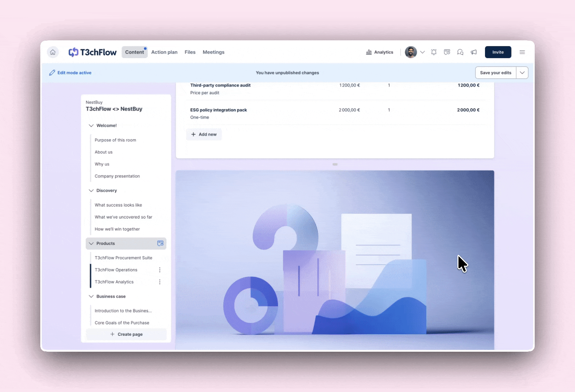Viewport: 575px width, 392px height.
Task: Collapse the Welcome! section
Action: pyautogui.click(x=91, y=126)
